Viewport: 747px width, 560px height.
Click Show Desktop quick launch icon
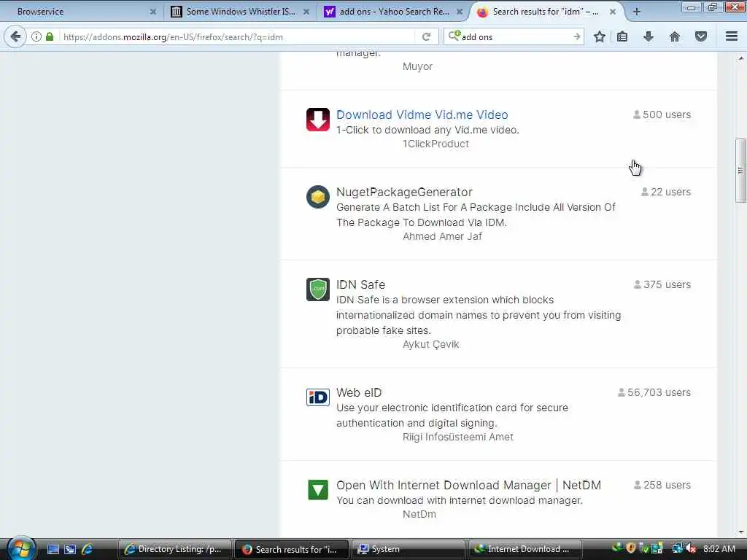point(53,549)
